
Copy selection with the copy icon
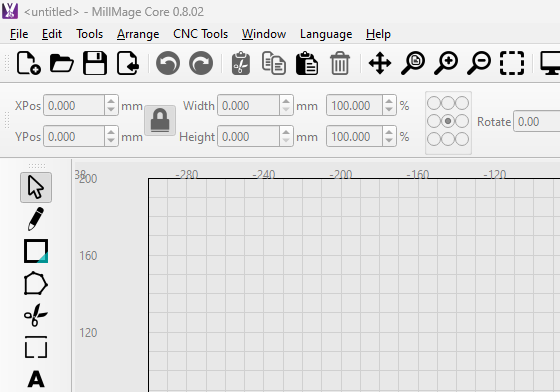click(x=274, y=63)
